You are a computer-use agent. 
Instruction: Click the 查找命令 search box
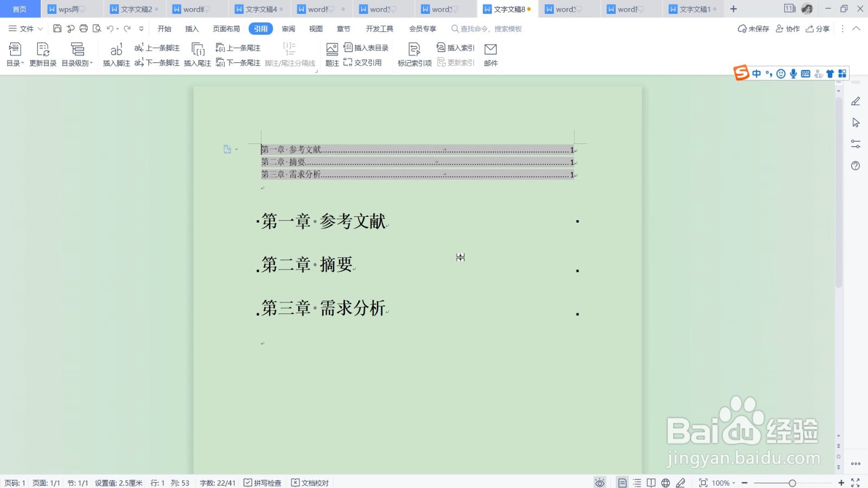(x=487, y=29)
